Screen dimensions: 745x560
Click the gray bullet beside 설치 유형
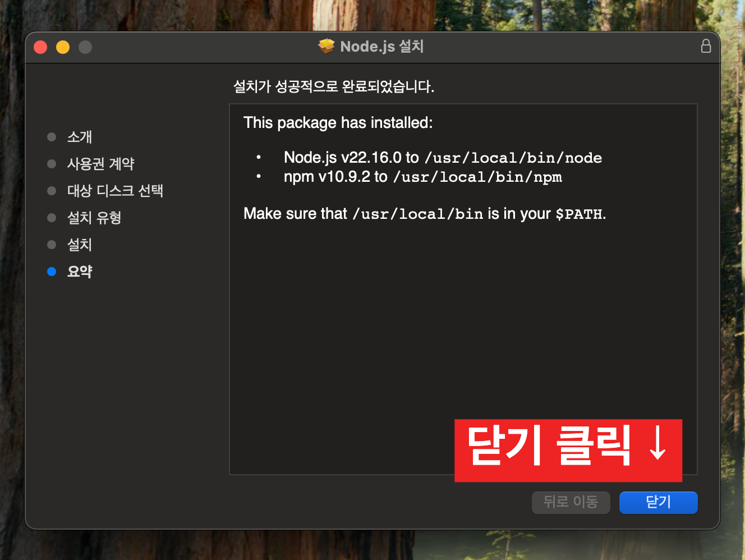pyautogui.click(x=52, y=218)
